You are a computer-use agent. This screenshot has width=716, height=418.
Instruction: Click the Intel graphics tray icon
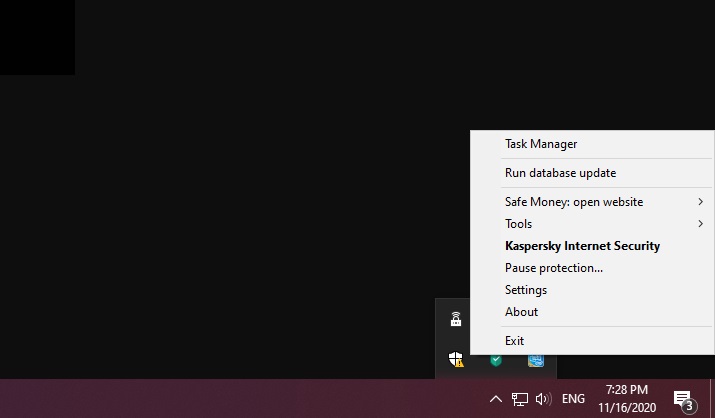tap(536, 360)
